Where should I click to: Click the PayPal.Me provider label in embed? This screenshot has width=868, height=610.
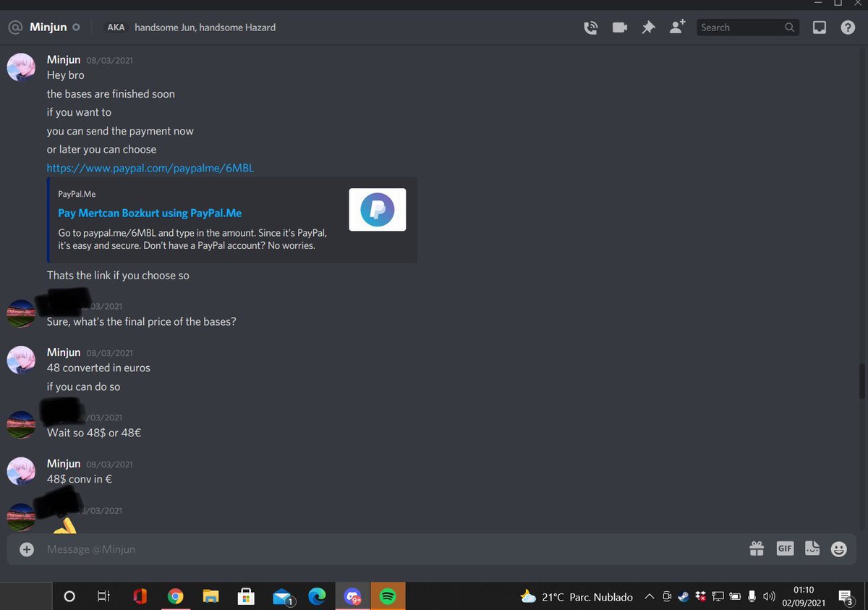coord(77,194)
